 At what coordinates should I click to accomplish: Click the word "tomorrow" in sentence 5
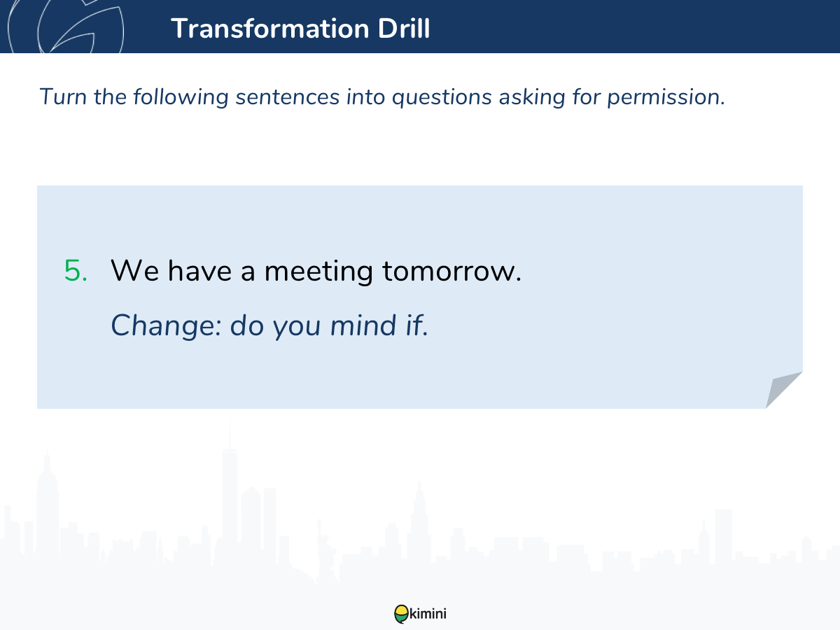(x=451, y=271)
